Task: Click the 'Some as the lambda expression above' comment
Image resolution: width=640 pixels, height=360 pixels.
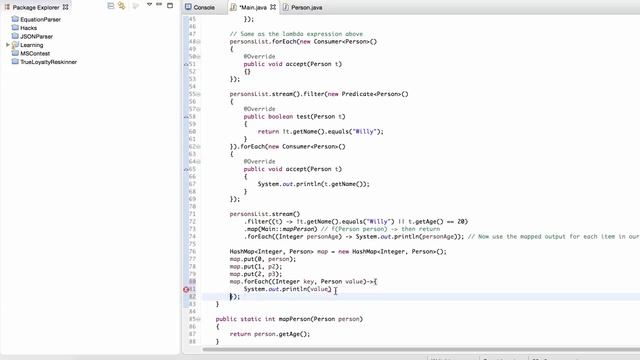Action: pyautogui.click(x=296, y=34)
